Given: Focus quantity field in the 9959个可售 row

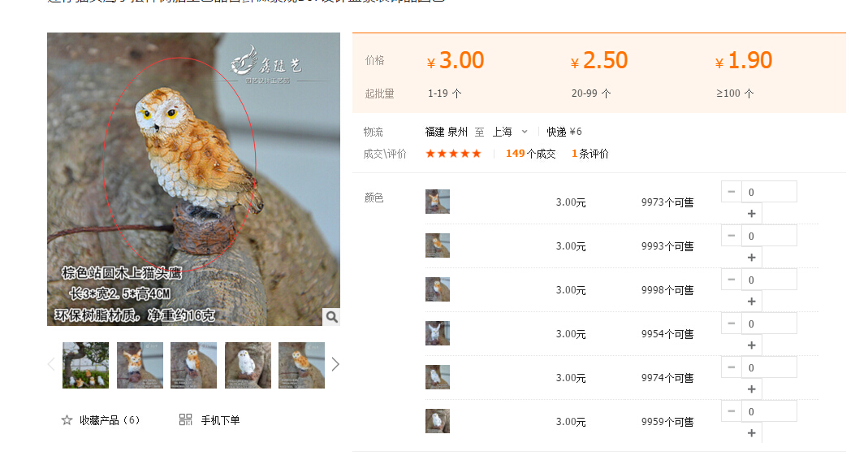Looking at the screenshot, I should point(770,410).
